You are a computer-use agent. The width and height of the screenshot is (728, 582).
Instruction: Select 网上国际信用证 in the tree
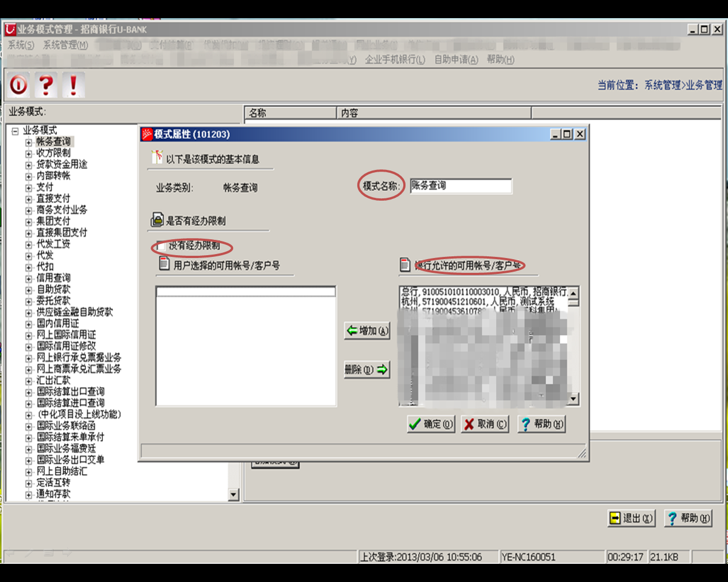66,335
